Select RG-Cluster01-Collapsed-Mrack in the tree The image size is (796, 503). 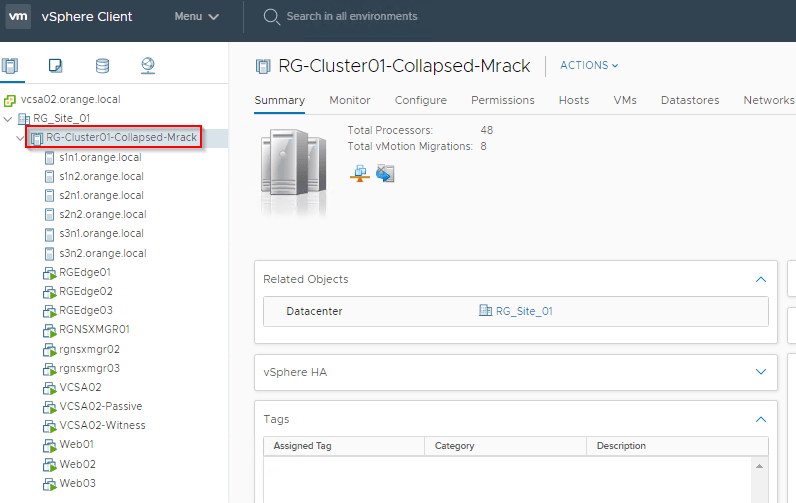[121, 137]
